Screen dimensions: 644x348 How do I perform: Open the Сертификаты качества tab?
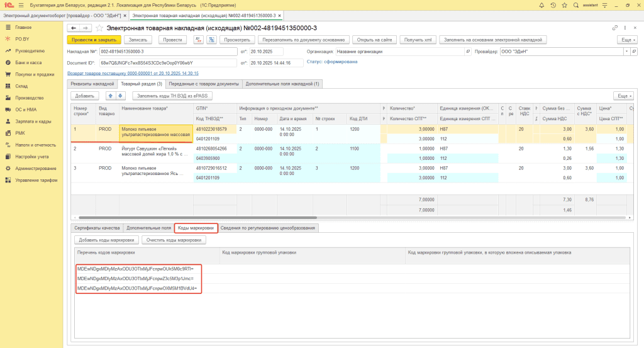(97, 228)
